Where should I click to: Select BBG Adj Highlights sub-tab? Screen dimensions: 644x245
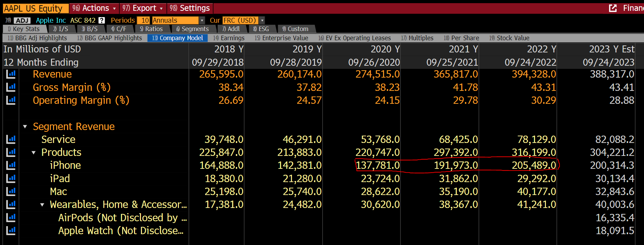[37, 38]
